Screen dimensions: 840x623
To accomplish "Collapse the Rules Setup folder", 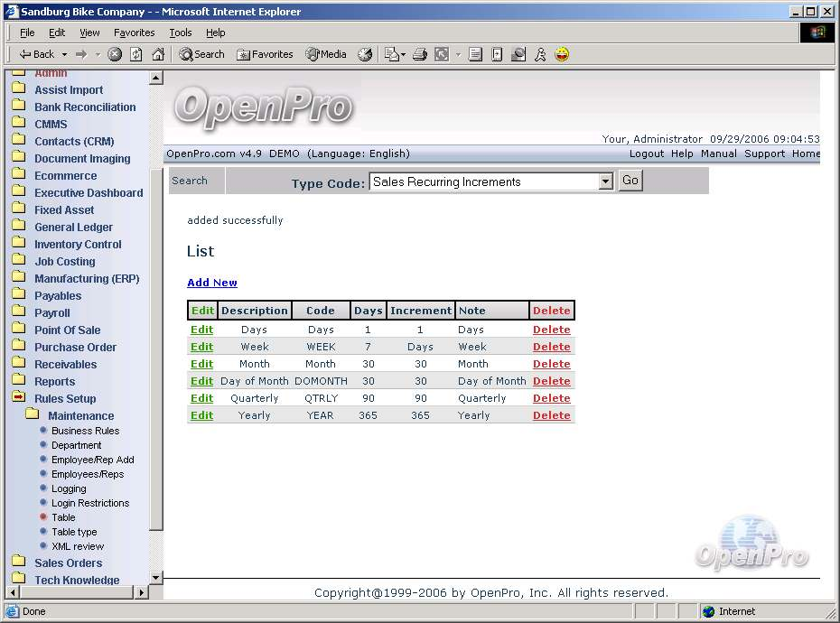I will click(x=64, y=399).
